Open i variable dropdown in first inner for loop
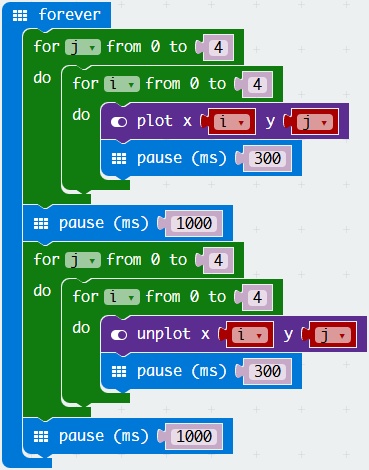Image resolution: width=369 pixels, height=470 pixels. pyautogui.click(x=122, y=84)
